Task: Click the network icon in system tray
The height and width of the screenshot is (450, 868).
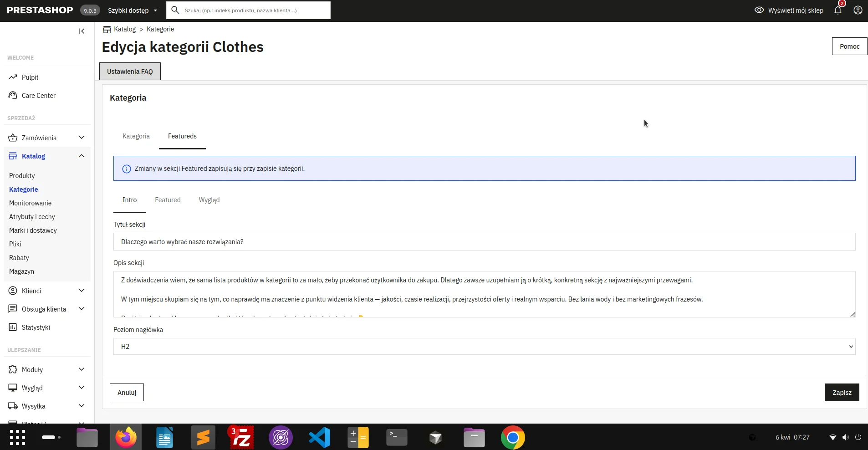Action: (833, 437)
